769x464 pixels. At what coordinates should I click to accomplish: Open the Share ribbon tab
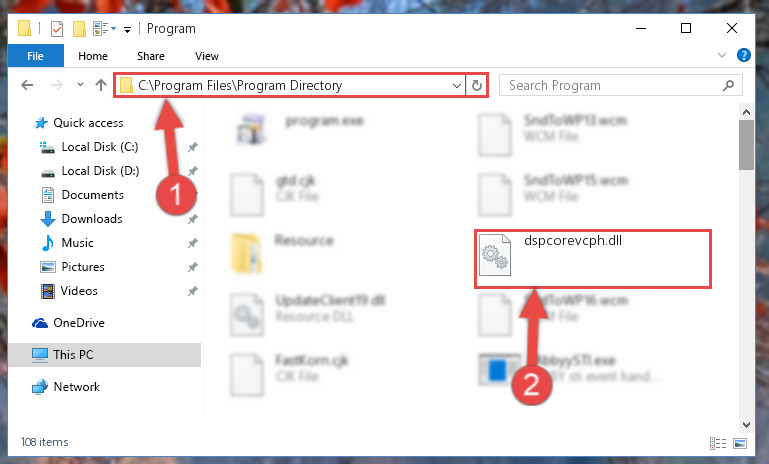click(x=151, y=56)
